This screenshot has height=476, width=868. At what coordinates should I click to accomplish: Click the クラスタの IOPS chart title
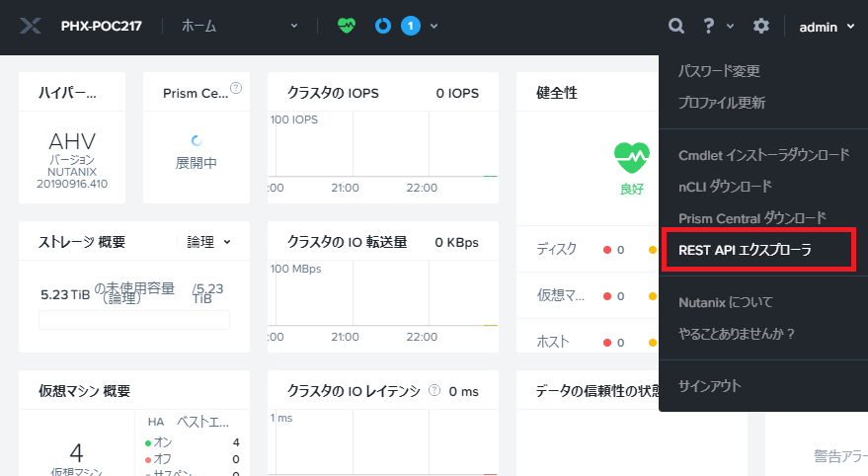coord(333,93)
